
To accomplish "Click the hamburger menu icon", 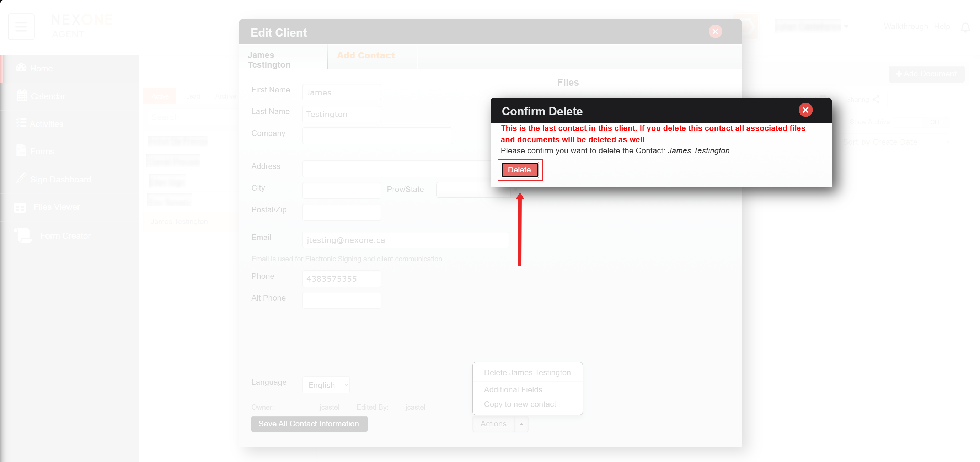I will coord(21,27).
